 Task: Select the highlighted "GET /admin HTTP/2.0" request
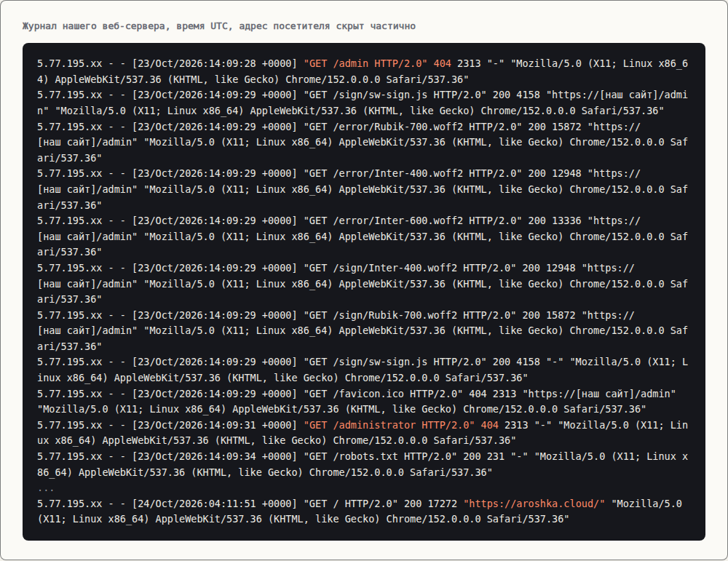click(365, 63)
